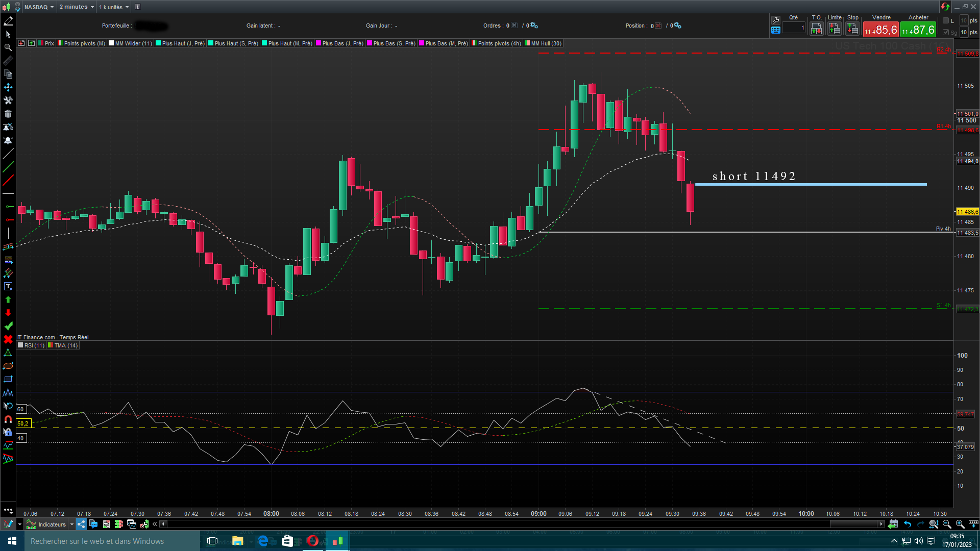This screenshot has width=980, height=551.
Task: Click the green Acheter buy price button
Action: coord(918,30)
